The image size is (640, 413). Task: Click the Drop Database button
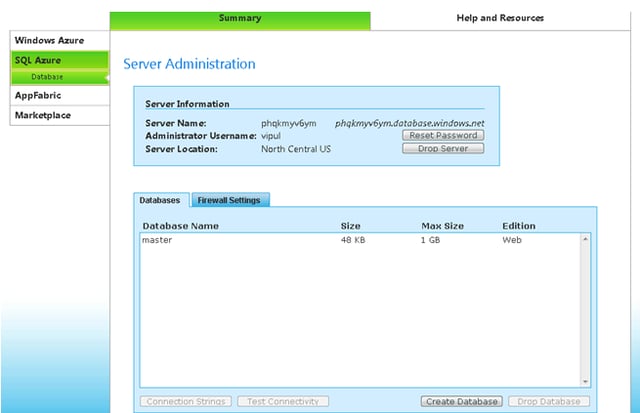click(549, 401)
